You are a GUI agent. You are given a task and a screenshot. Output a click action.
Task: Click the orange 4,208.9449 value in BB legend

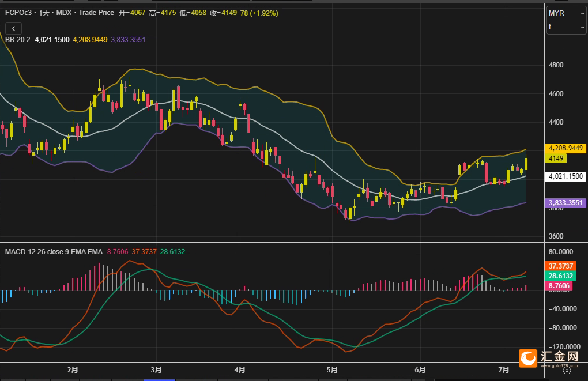point(90,40)
